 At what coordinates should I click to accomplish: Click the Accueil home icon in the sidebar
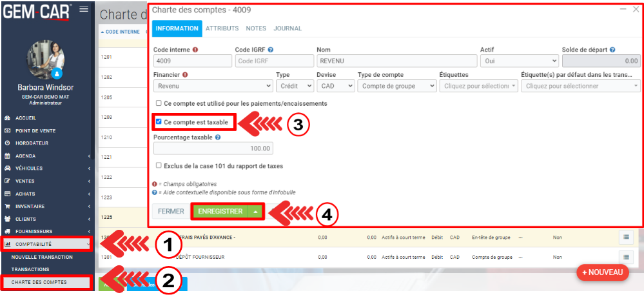point(7,118)
